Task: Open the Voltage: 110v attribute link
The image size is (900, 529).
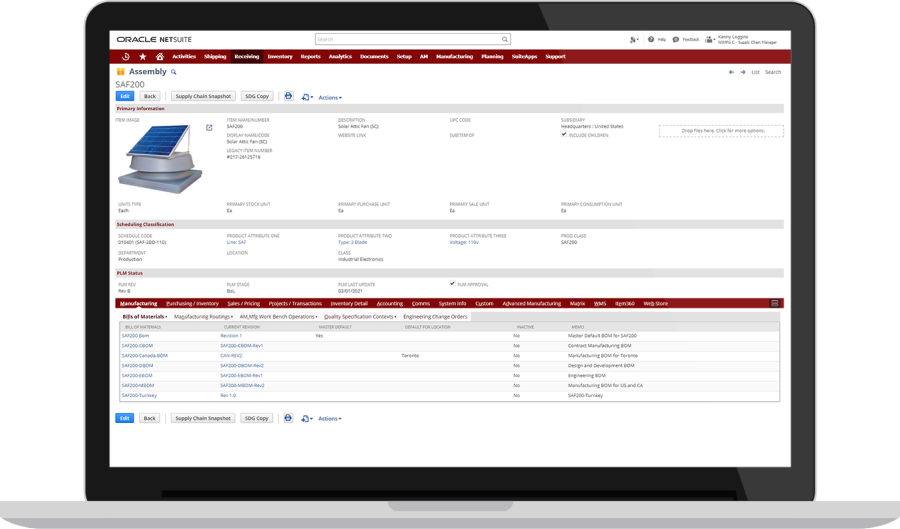Action: pos(464,243)
